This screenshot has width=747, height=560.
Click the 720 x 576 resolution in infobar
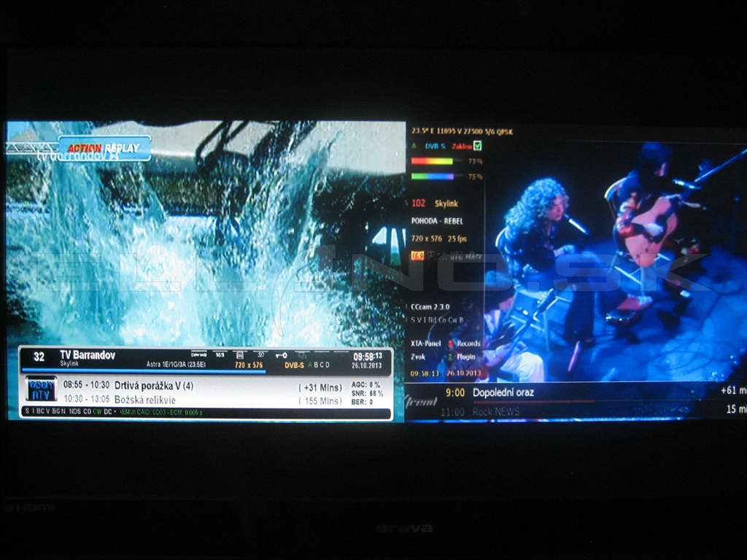click(x=249, y=365)
